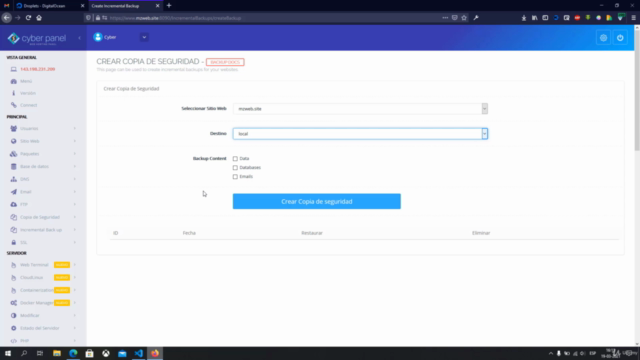640x360 pixels.
Task: Open the BACKUP DOCS link
Action: coord(225,62)
